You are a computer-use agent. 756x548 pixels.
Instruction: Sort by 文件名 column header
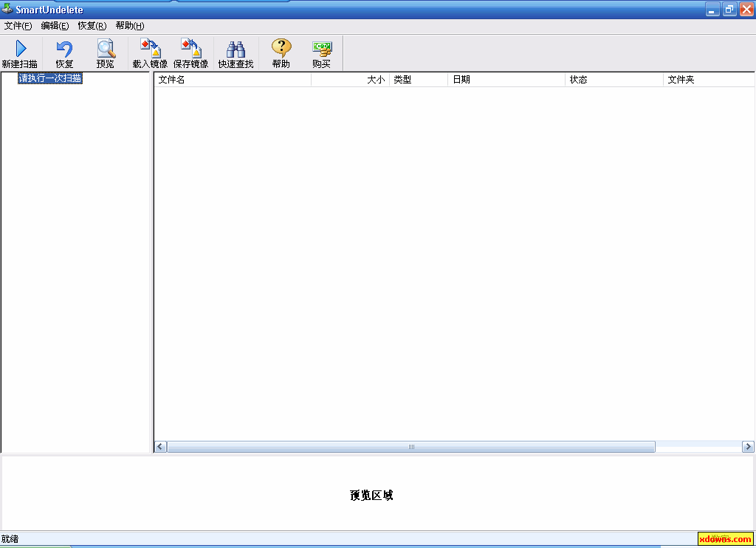tap(233, 80)
